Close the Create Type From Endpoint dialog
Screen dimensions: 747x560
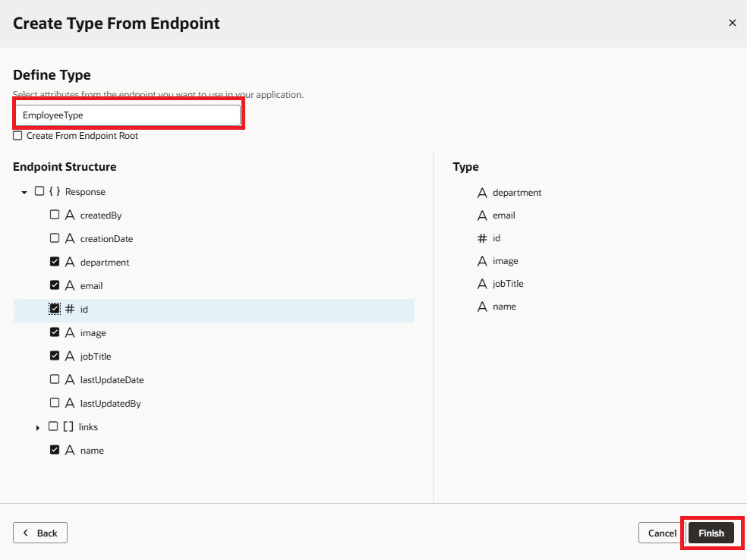732,23
